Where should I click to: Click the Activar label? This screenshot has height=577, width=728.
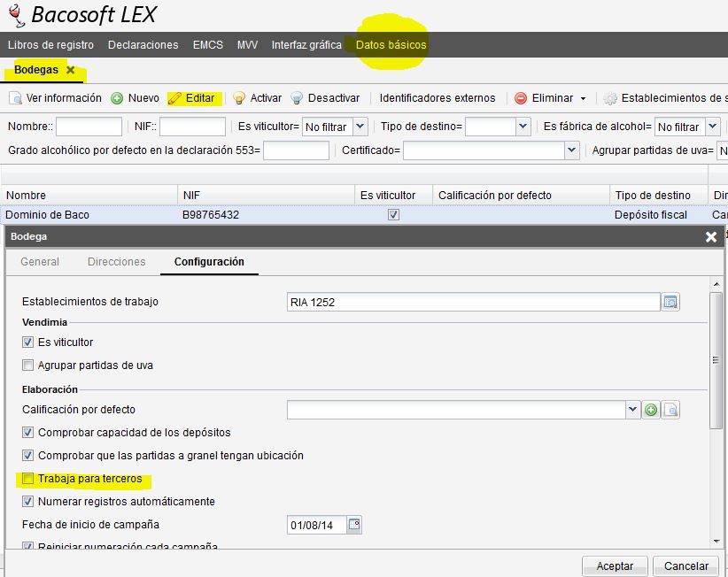266,98
